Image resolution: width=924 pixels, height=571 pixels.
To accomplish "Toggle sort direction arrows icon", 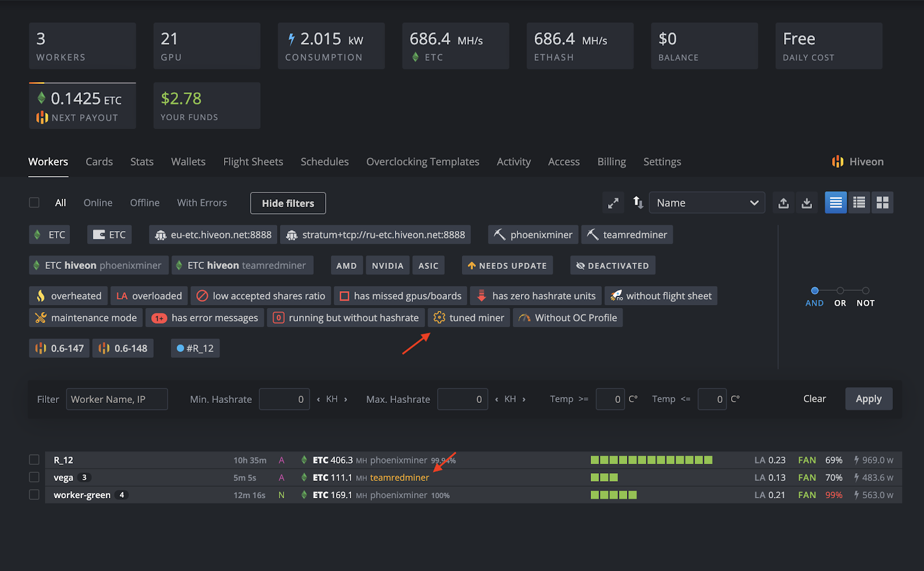I will (x=638, y=202).
